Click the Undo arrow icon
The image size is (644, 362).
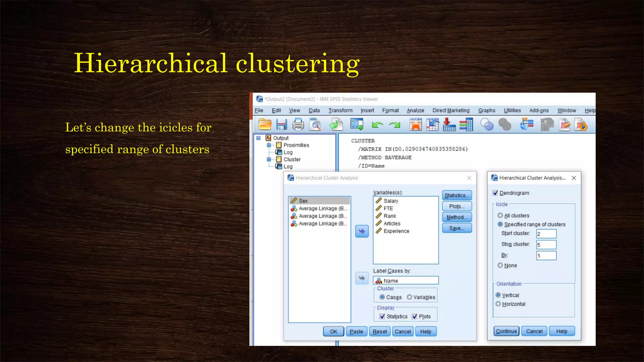click(377, 125)
